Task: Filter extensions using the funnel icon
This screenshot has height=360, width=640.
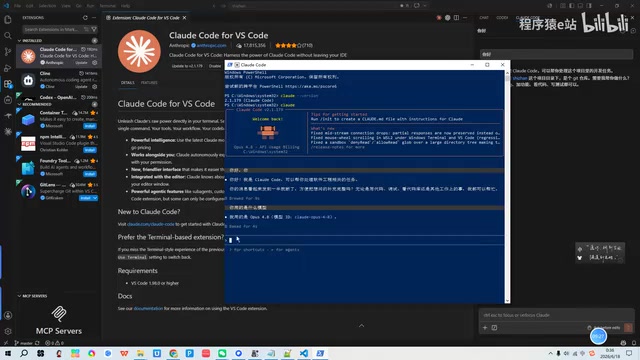Action: (94, 29)
